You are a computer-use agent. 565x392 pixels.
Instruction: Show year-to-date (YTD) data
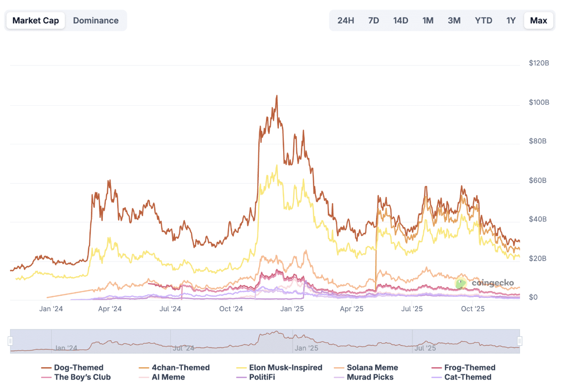[x=483, y=21]
